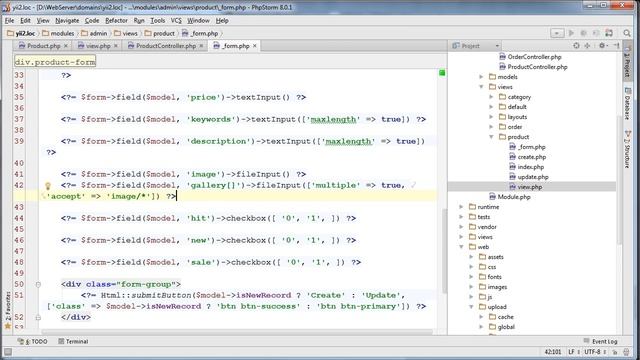
Task: Click the green inspection status square
Action: point(442,73)
